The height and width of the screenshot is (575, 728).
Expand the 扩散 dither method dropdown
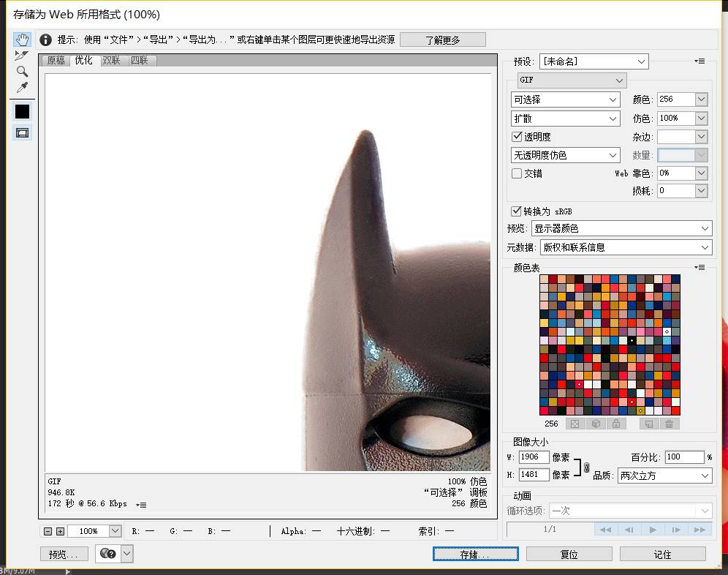(566, 119)
